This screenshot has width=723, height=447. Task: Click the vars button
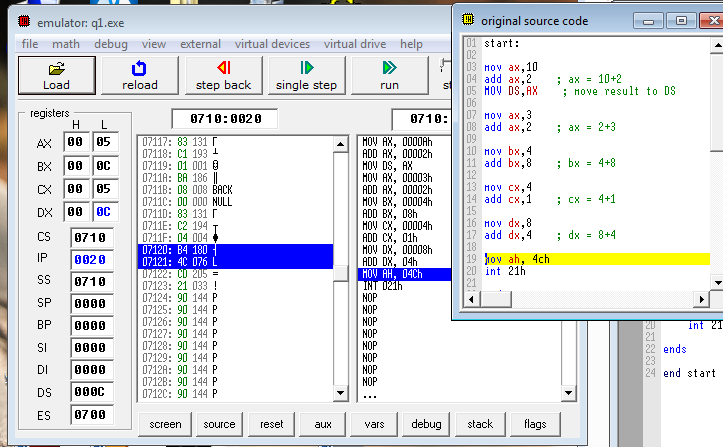(376, 424)
